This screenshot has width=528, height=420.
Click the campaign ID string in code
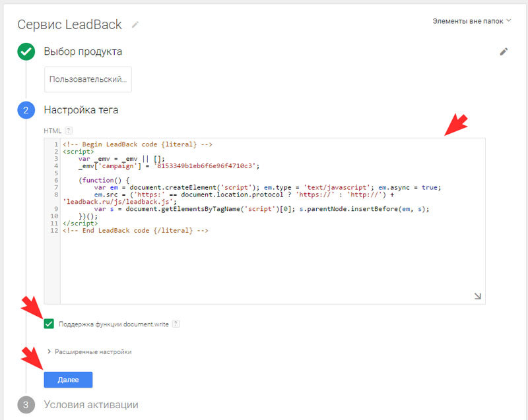coord(207,165)
